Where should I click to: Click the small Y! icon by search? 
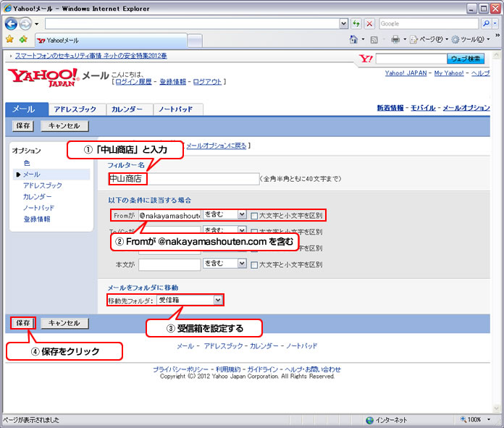(x=366, y=59)
